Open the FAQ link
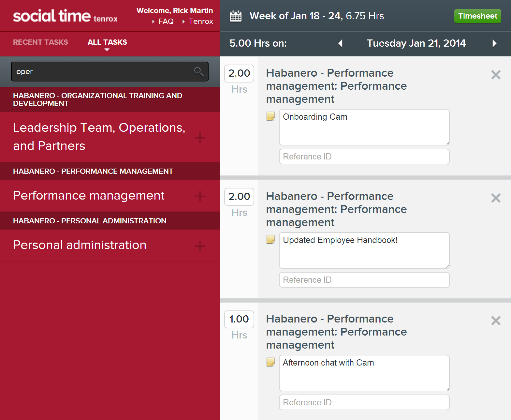This screenshot has height=420, width=511. point(166,21)
